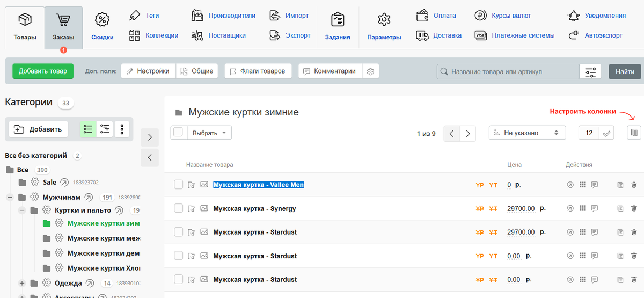Open the Комментарии button

point(330,71)
